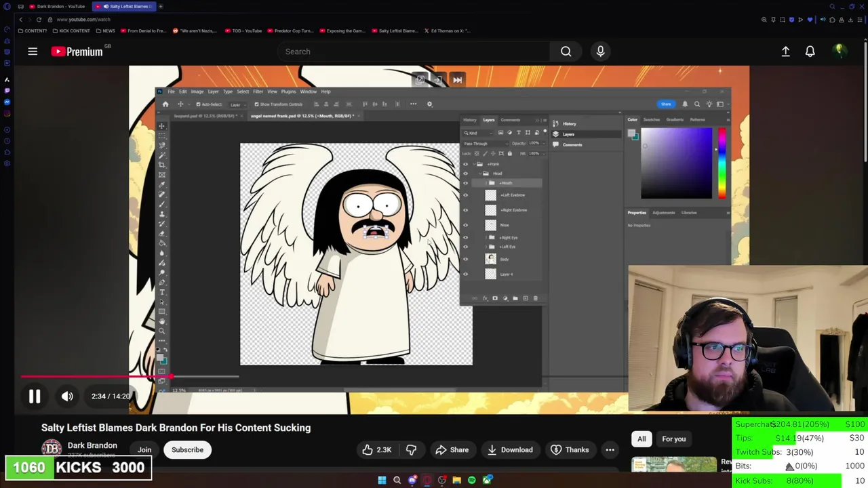Click the new group folder icon in Layers
868x488 pixels.
(515, 298)
